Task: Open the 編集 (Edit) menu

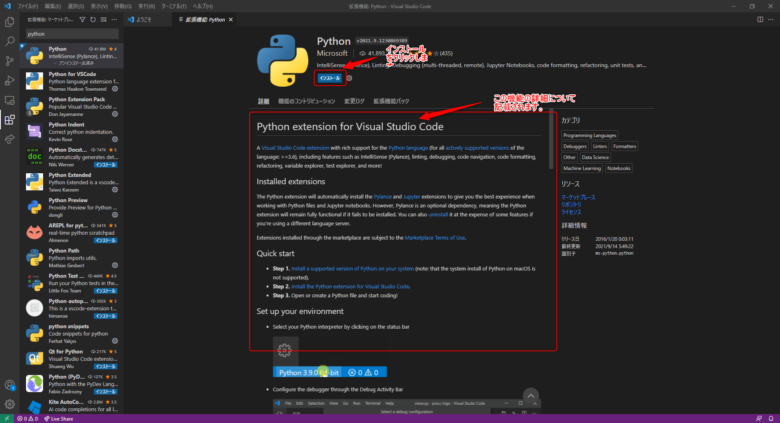Action: pyautogui.click(x=53, y=6)
